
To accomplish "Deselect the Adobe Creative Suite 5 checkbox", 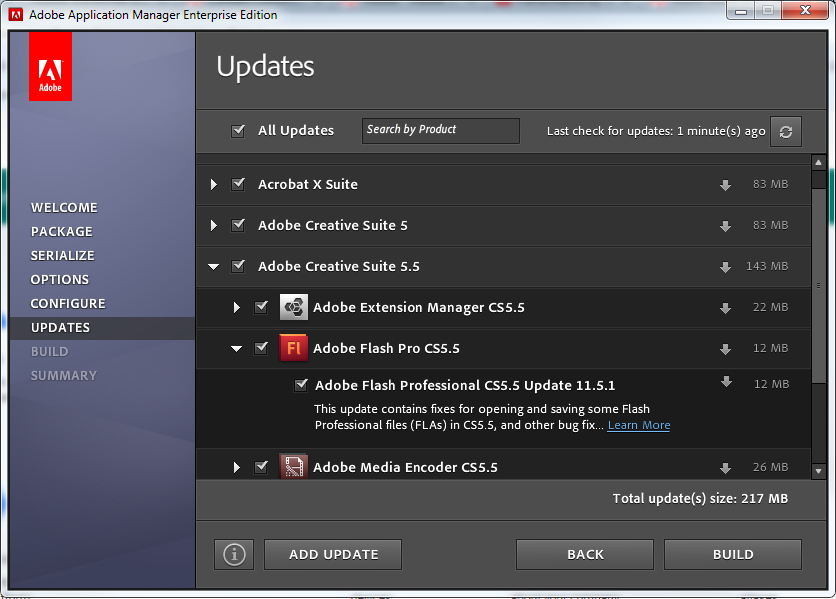I will point(237,225).
